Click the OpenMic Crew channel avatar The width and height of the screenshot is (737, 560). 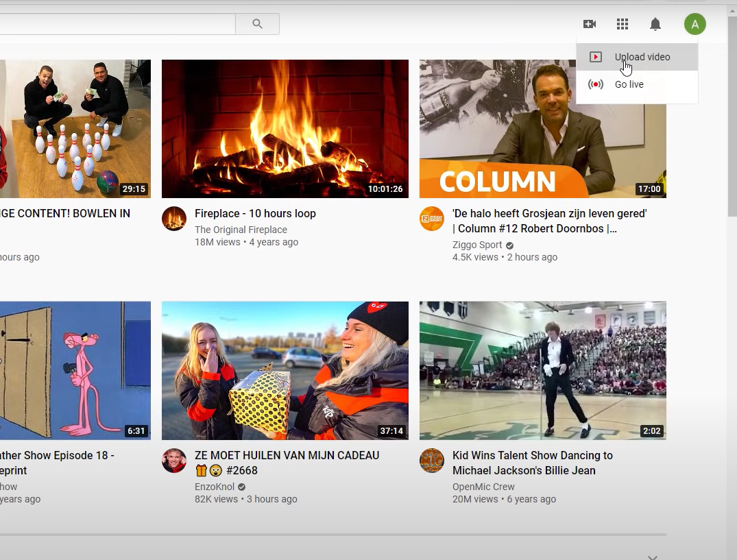(432, 461)
